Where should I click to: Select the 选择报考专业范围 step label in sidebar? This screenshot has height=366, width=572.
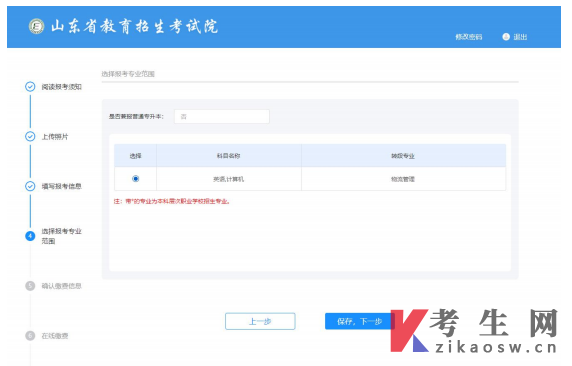pyautogui.click(x=61, y=236)
